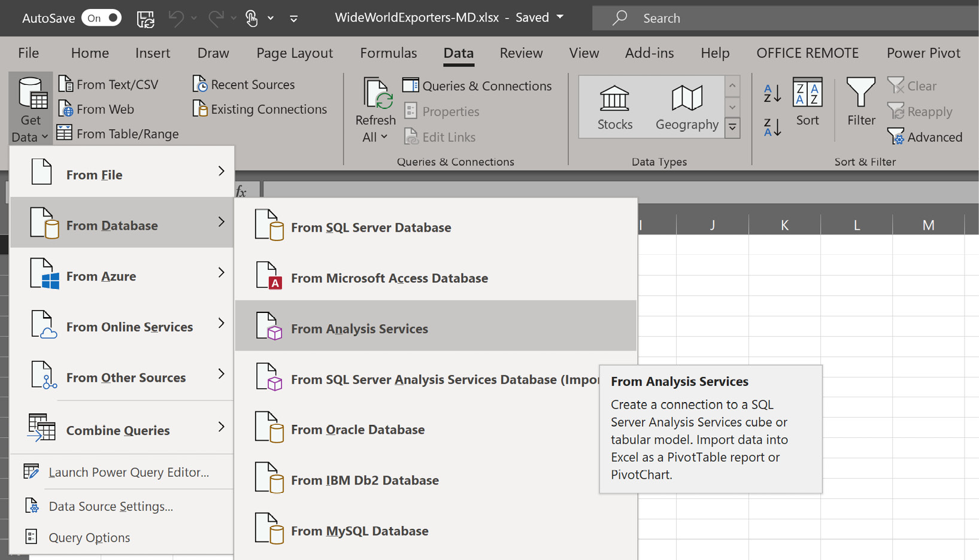The height and width of the screenshot is (560, 979).
Task: Open Existing Connections
Action: (260, 109)
